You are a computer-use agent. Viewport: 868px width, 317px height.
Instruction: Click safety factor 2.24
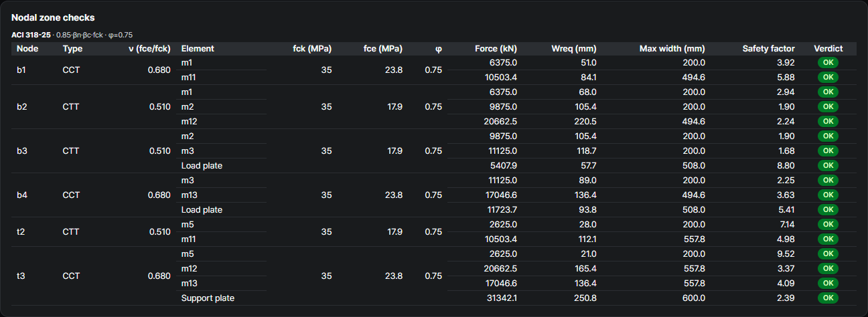(786, 121)
